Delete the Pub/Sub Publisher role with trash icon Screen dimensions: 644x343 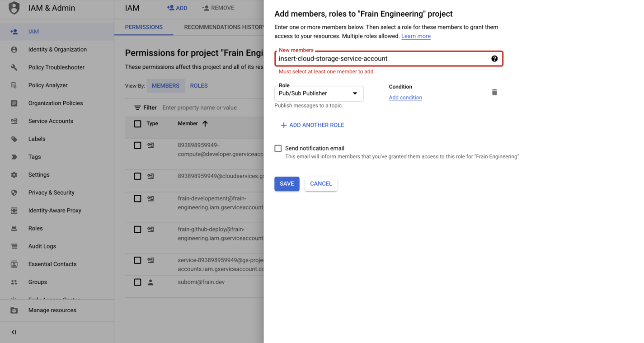(494, 92)
